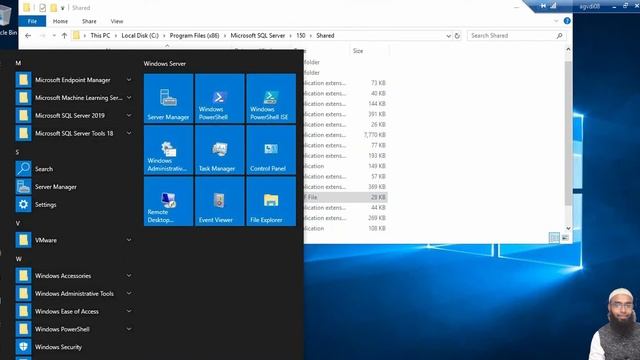
Task: Expand the ribbon chevron in File Explorer
Action: (x=556, y=21)
